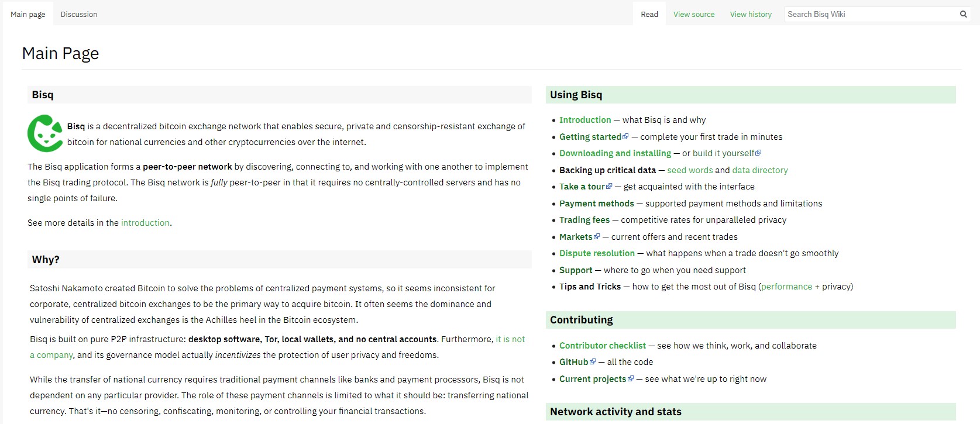Click the text 'all the code'
The width and height of the screenshot is (980, 424).
[x=630, y=362]
